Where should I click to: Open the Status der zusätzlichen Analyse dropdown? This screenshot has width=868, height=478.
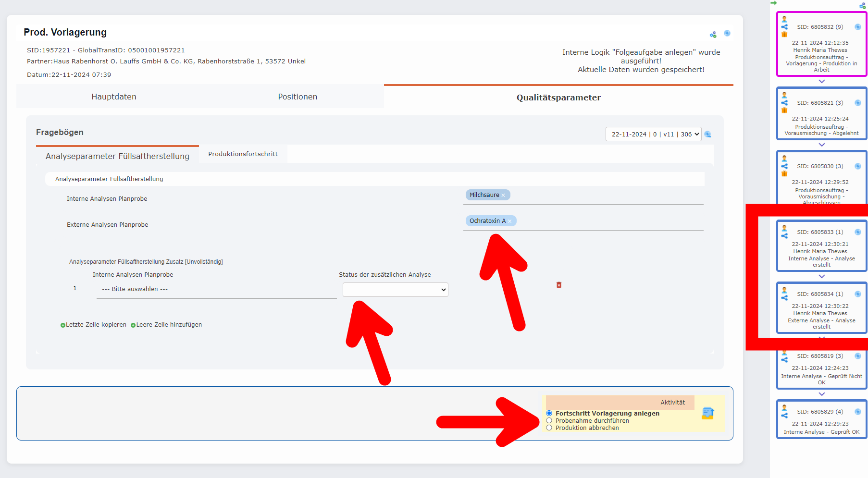(x=395, y=290)
